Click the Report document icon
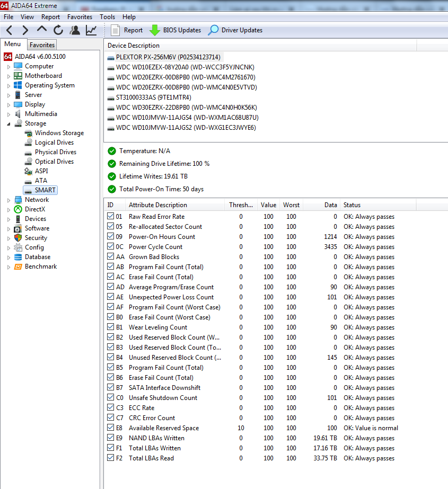 [115, 30]
